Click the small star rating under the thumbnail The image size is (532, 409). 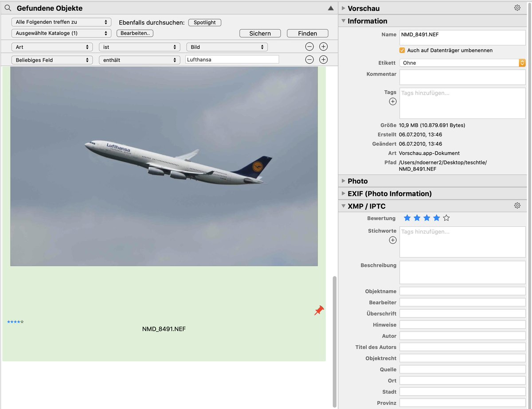point(15,322)
